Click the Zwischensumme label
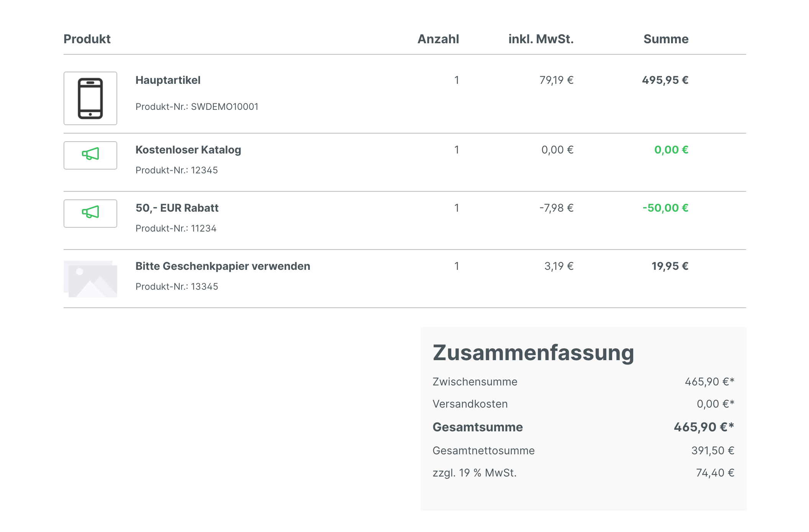 [475, 382]
